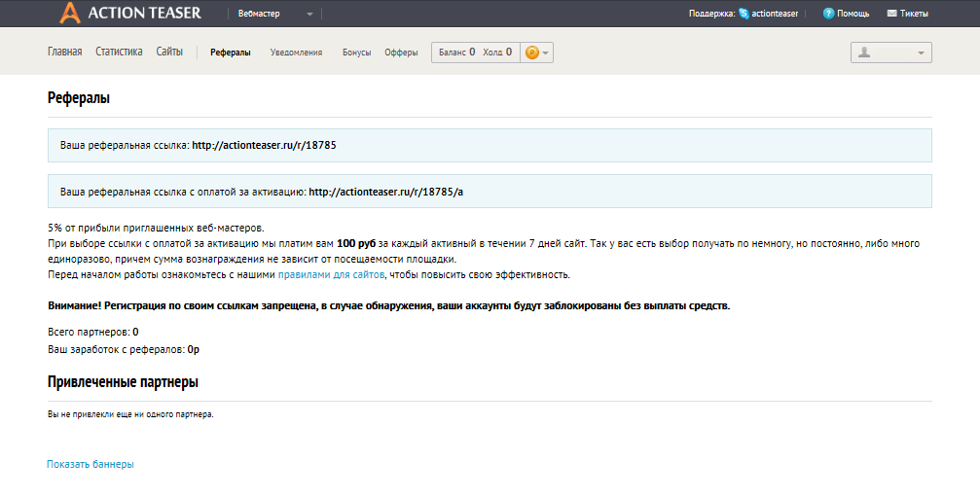Screen dimensions: 980x497
Task: Open the user account dropdown arrow
Action: tap(921, 53)
